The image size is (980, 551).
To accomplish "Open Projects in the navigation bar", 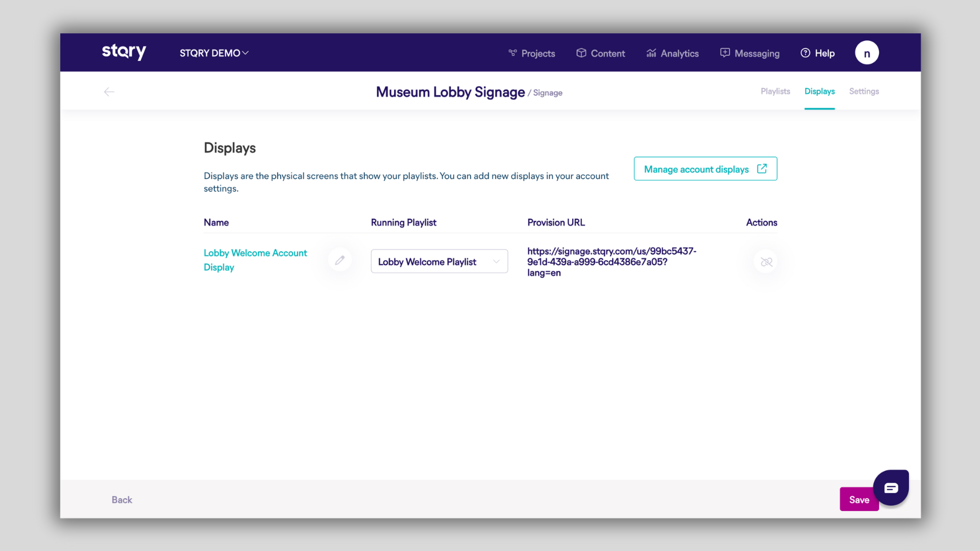I will pos(532,53).
